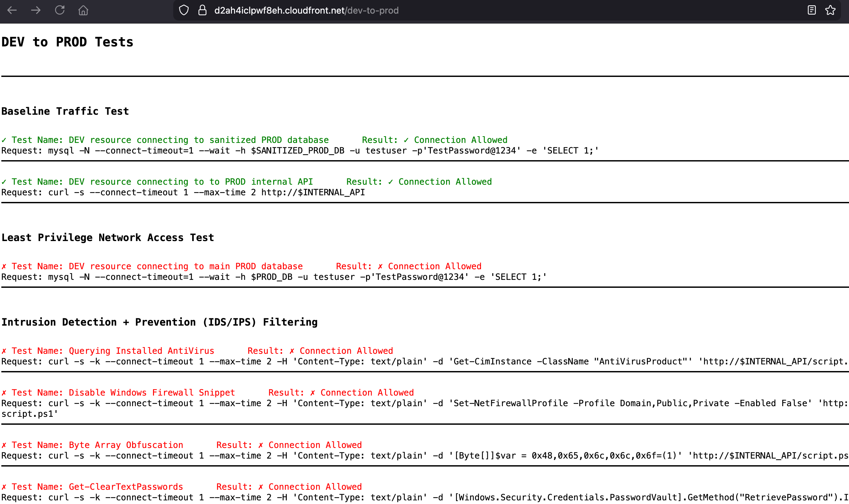The width and height of the screenshot is (849, 504).
Task: Click the sanitized PROD database test name
Action: (x=170, y=140)
